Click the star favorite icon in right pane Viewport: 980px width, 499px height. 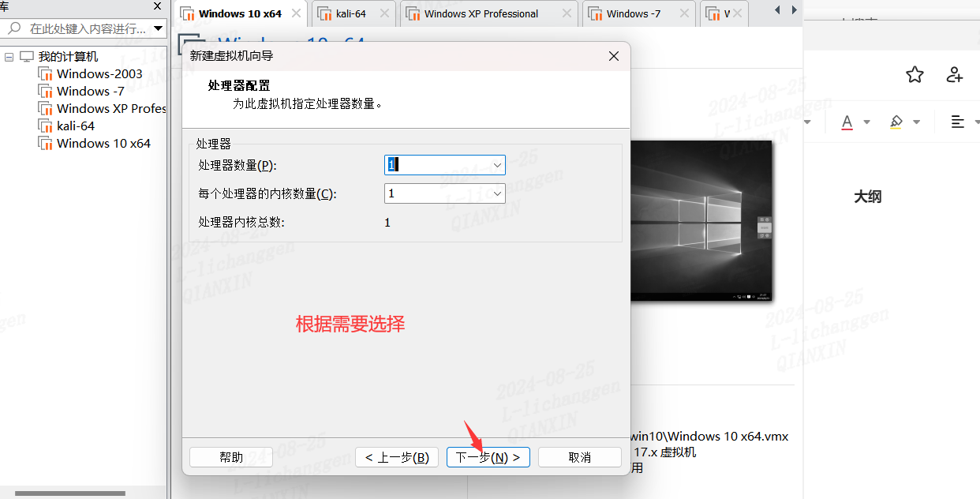click(x=915, y=75)
